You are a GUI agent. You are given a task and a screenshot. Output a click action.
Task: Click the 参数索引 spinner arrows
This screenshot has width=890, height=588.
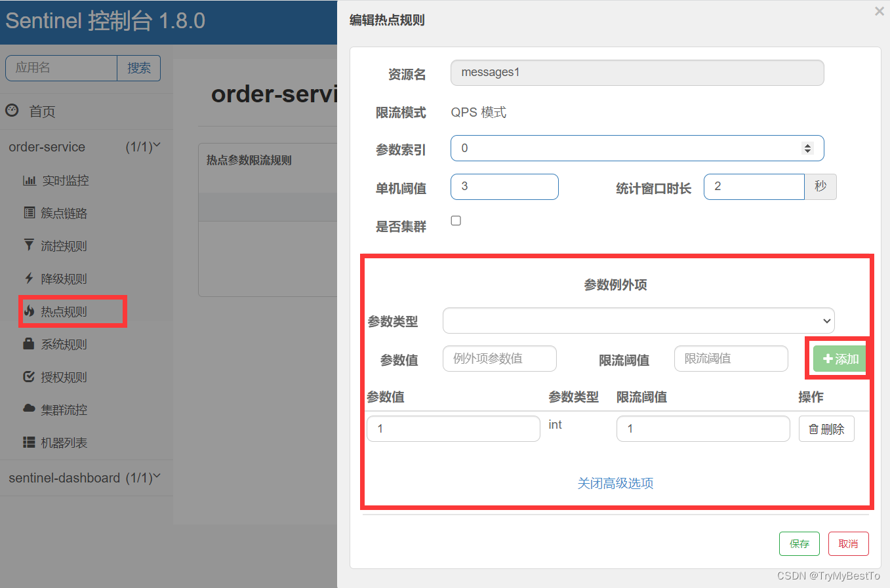click(807, 148)
